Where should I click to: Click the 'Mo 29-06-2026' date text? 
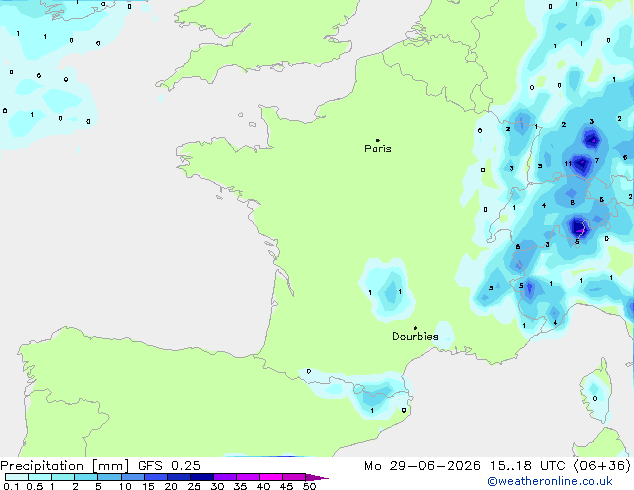pos(423,466)
